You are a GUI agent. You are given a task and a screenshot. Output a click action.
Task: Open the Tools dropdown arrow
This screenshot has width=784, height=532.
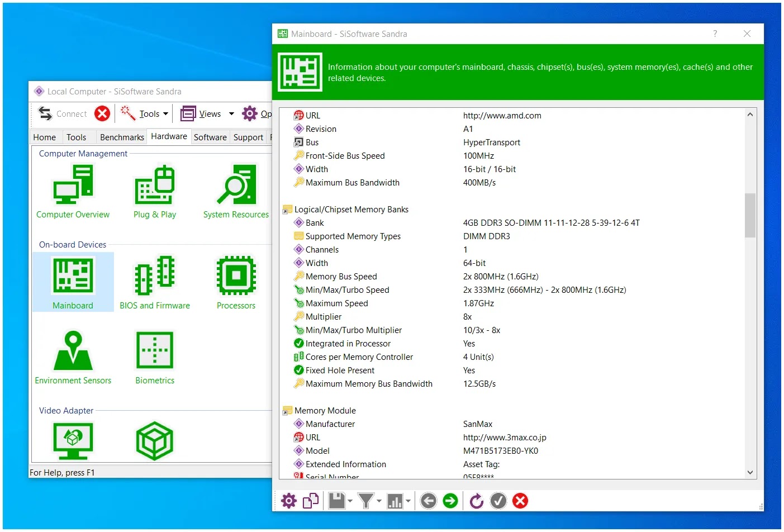(x=166, y=113)
